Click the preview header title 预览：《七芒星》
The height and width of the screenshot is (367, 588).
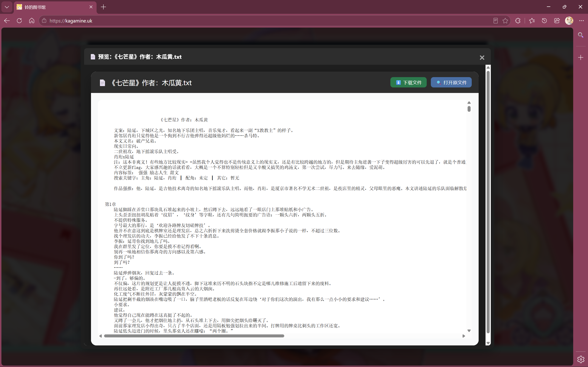click(x=140, y=57)
